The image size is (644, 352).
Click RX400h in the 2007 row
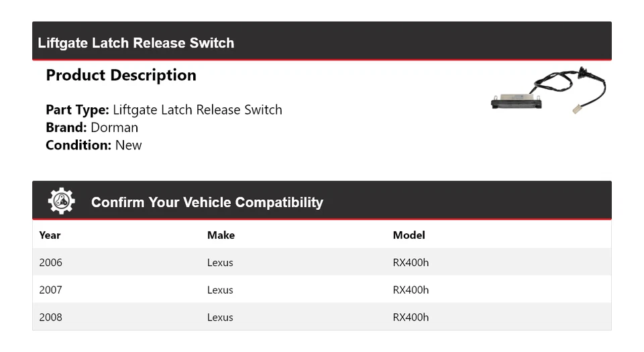(x=411, y=290)
